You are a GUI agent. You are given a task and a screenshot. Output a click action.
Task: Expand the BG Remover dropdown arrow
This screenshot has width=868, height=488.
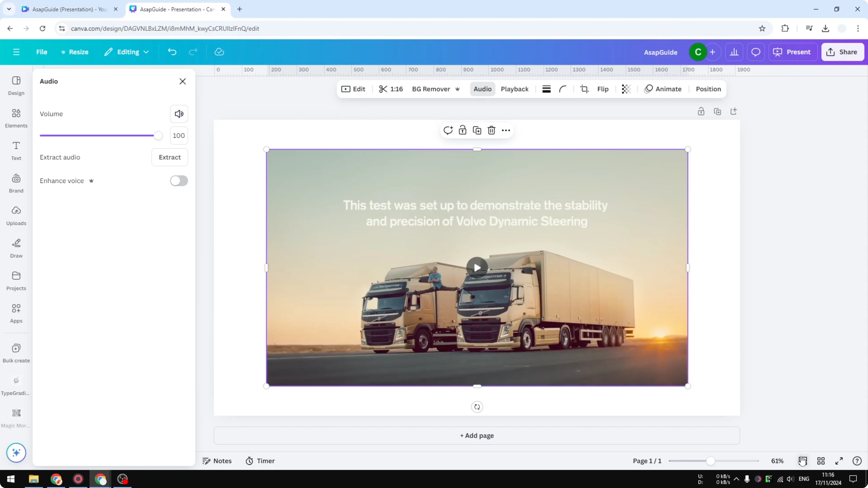458,89
